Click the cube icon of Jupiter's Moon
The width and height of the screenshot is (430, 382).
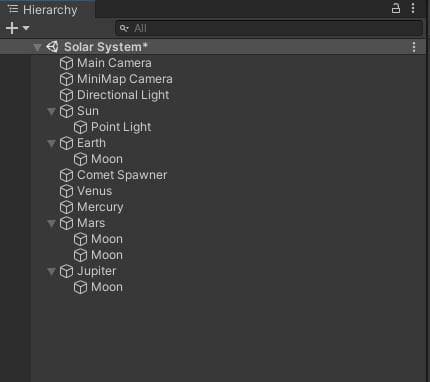(x=80, y=287)
